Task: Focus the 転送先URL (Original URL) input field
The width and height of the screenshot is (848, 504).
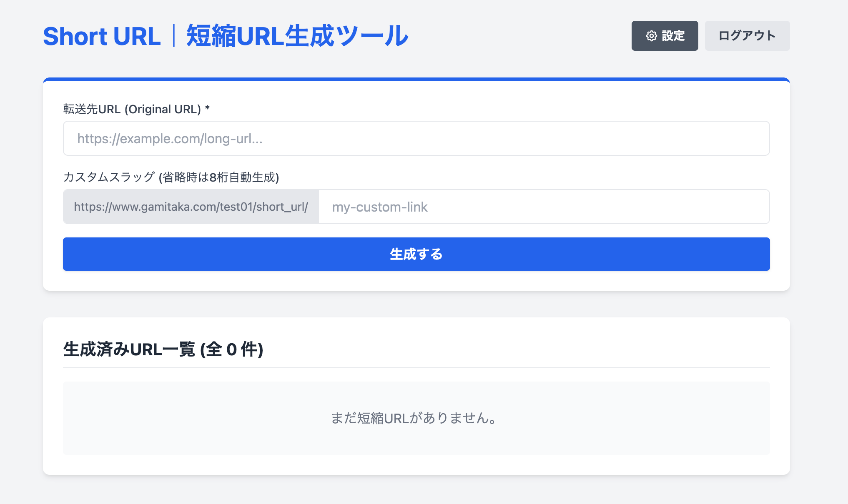Action: point(416,138)
